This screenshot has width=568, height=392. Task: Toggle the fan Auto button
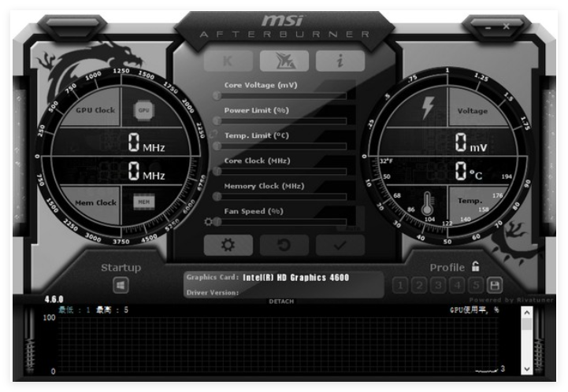352,228
